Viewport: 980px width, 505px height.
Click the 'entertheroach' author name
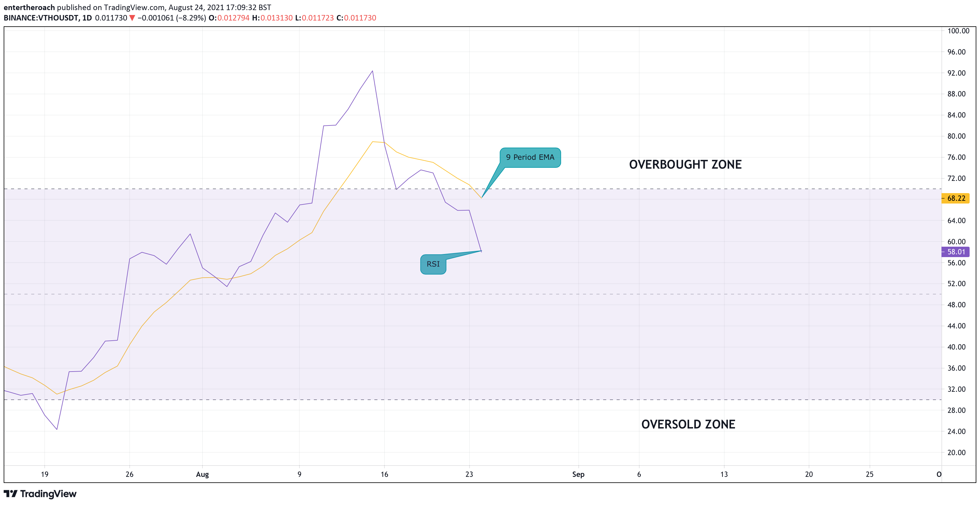tap(29, 7)
